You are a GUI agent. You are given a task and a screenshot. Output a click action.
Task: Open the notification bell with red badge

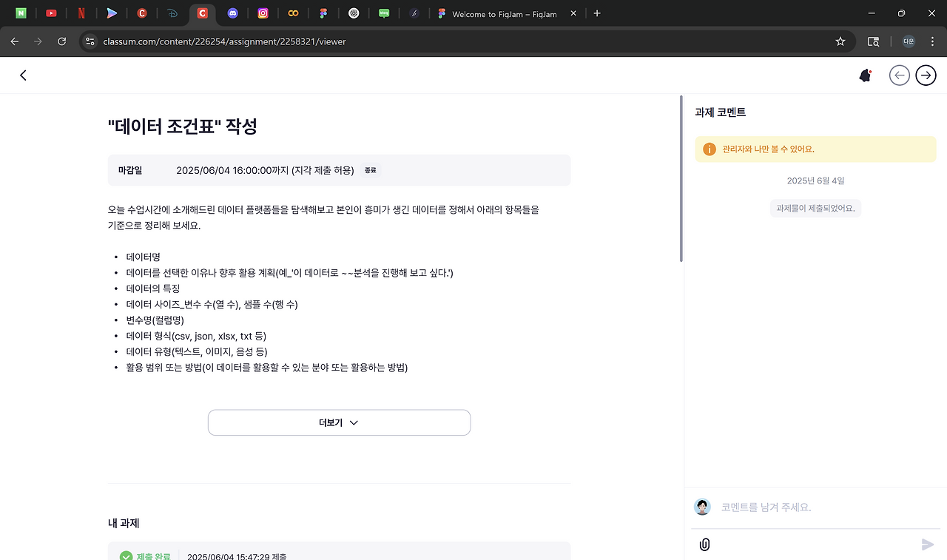coord(865,75)
